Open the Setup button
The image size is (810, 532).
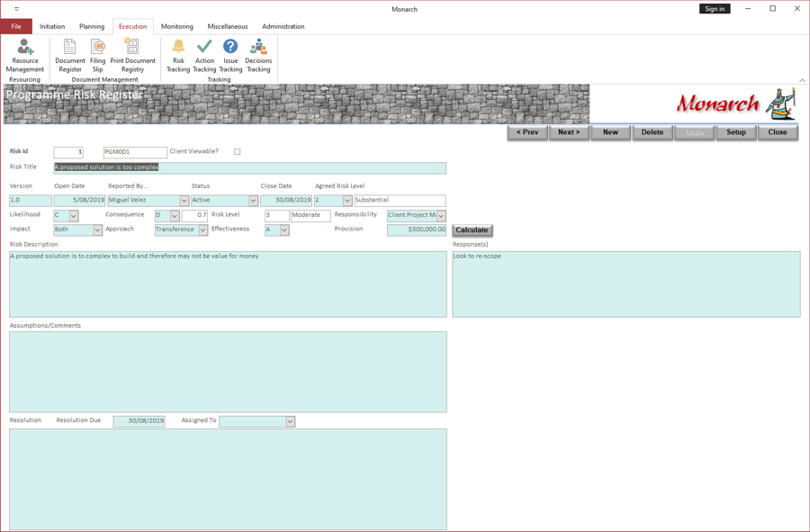736,132
